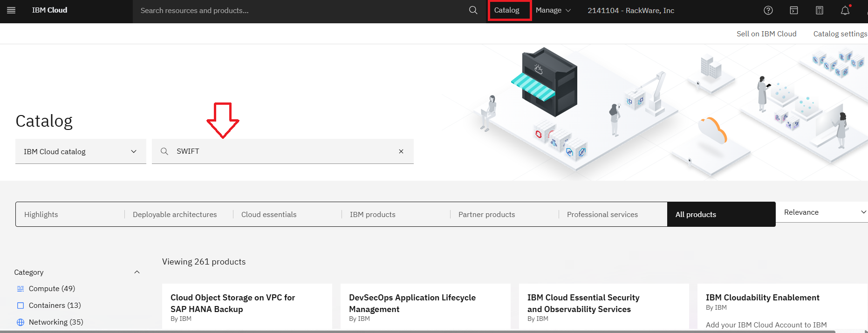Select the All products tab
868x333 pixels.
[x=721, y=214]
